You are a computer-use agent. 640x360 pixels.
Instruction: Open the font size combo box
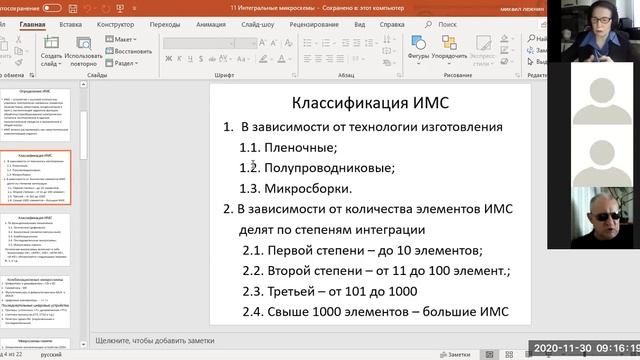pyautogui.click(x=246, y=43)
